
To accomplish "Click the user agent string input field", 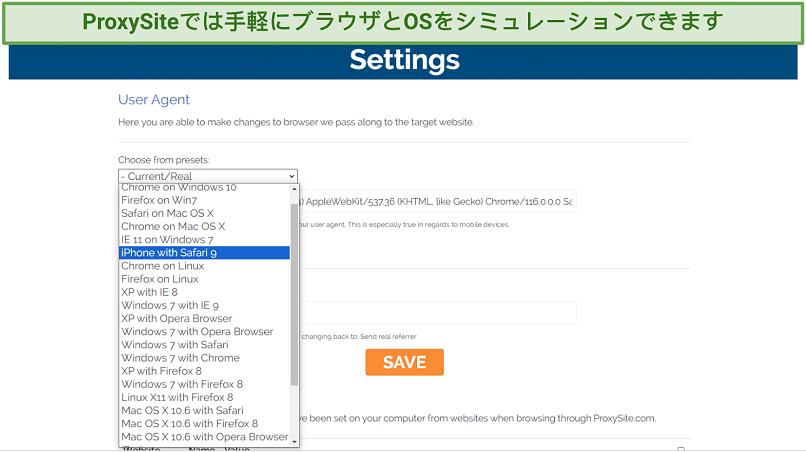I will [437, 202].
